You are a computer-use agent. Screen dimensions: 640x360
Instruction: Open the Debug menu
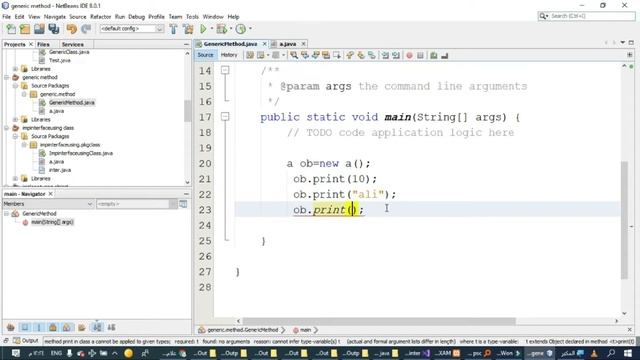click(136, 17)
